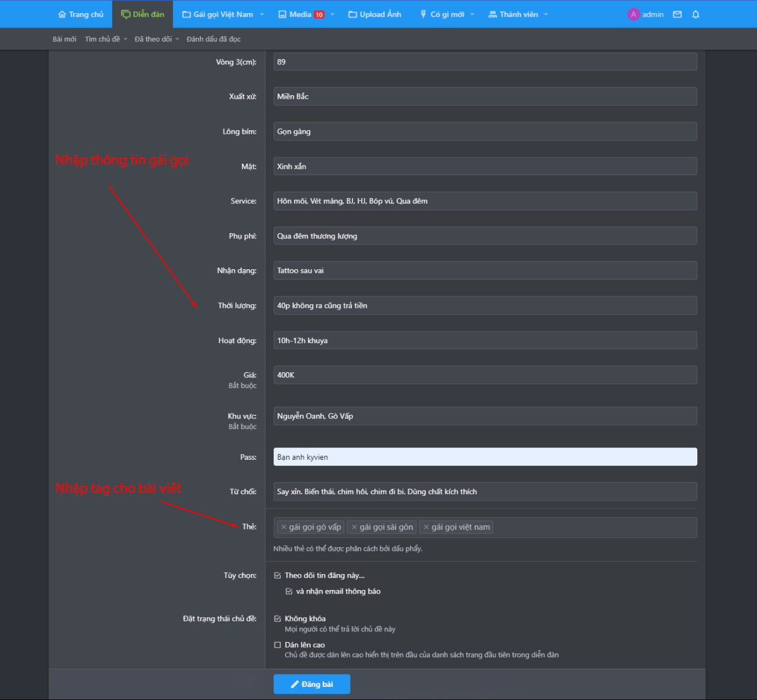Image resolution: width=757 pixels, height=700 pixels.
Task: Click the Thời lượng input field
Action: [485, 305]
